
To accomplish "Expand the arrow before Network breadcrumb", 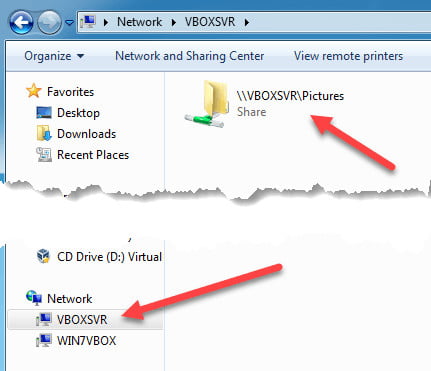I will click(x=106, y=22).
